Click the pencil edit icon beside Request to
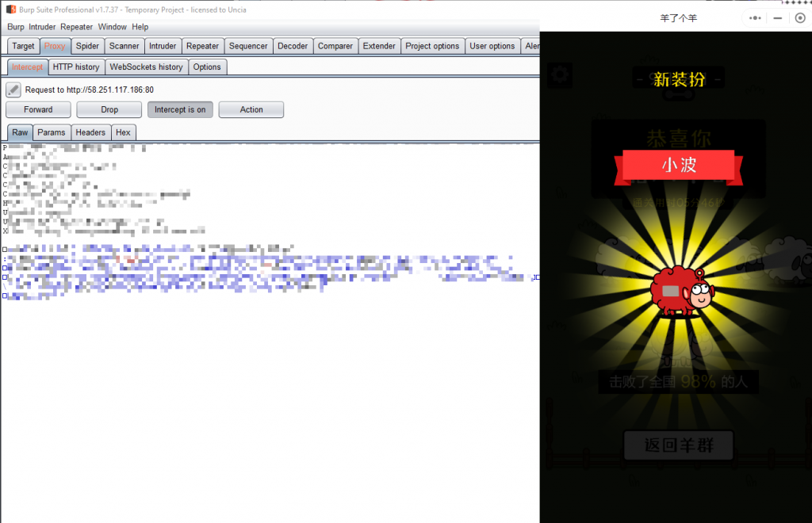812x523 pixels. click(x=13, y=90)
